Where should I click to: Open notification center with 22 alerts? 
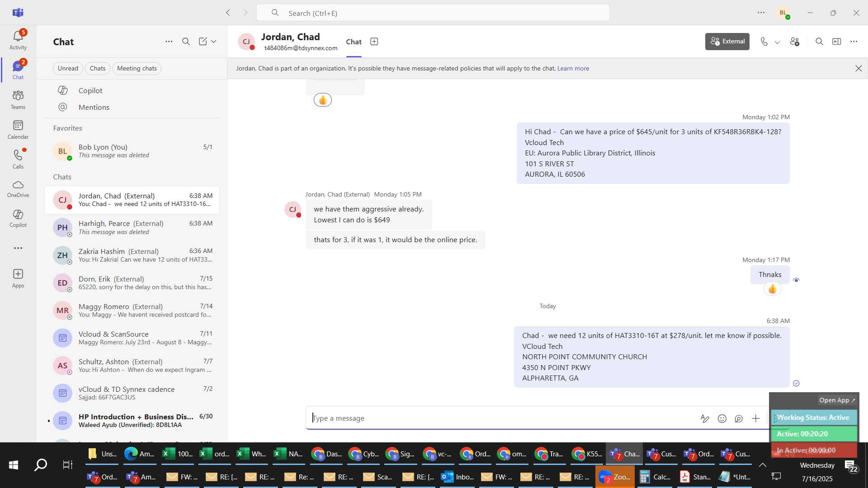pyautogui.click(x=851, y=467)
